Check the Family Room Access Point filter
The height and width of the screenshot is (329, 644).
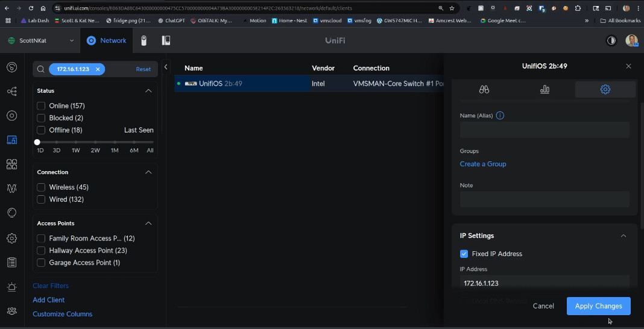pos(41,239)
